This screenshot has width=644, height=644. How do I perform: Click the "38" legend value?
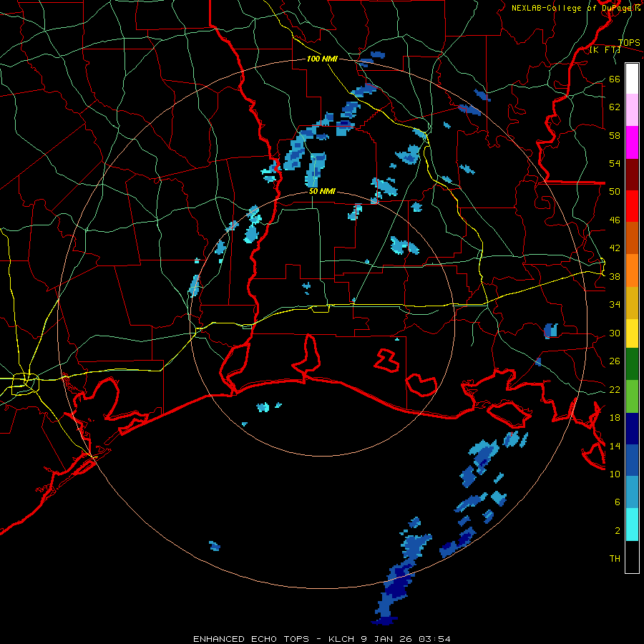615,276
